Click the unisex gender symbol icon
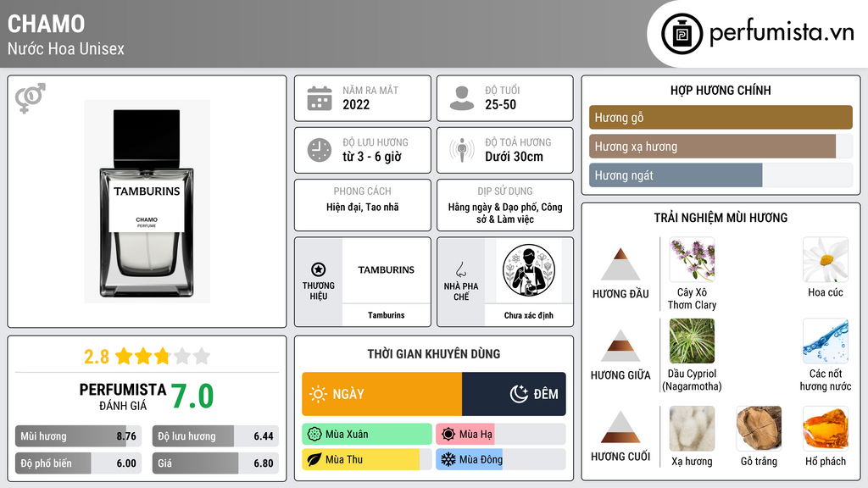Screen dimensions: 868x488 point(31,98)
